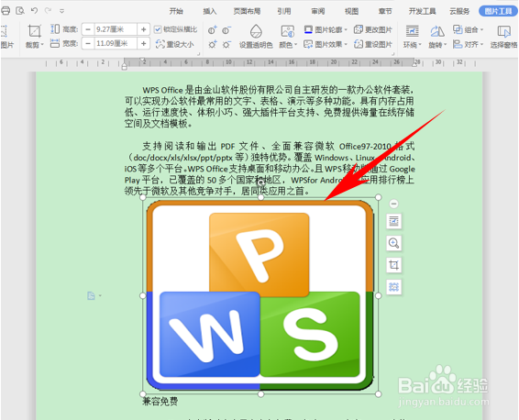Open Print Preview icon
This screenshot has height=420, width=519.
tap(20, 11)
